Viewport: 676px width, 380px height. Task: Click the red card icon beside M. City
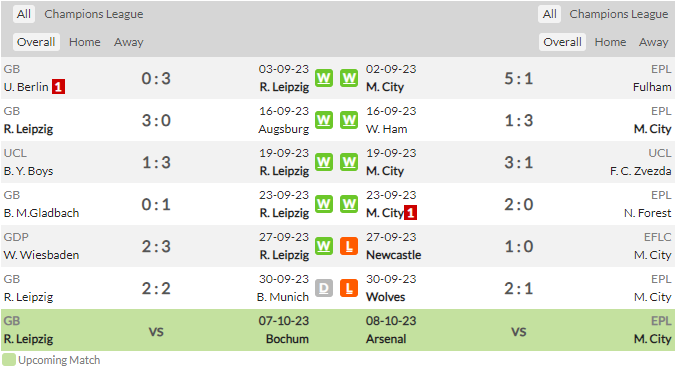pos(410,213)
